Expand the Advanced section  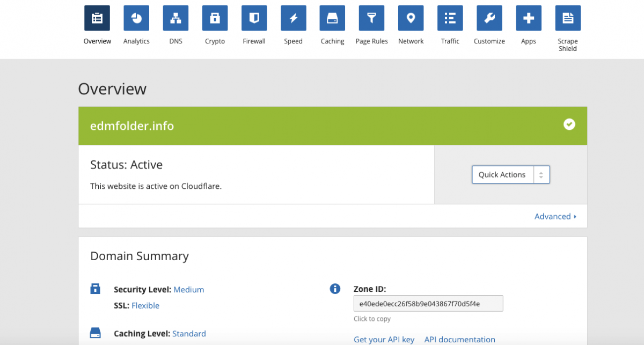point(555,217)
